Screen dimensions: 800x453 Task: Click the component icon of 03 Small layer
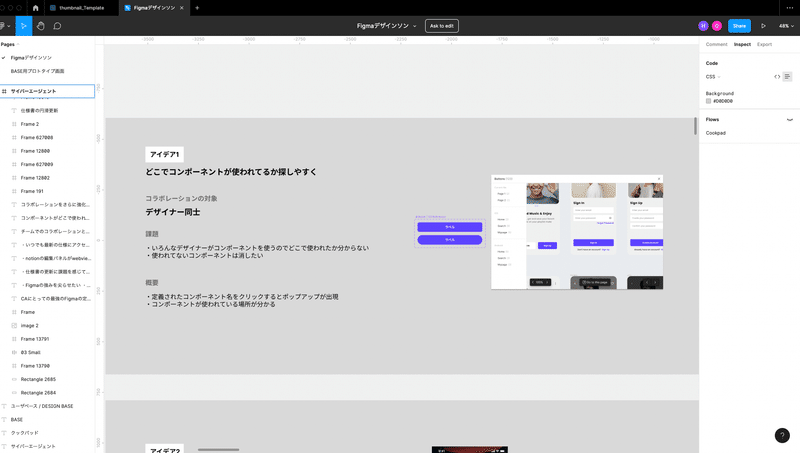[x=14, y=352]
